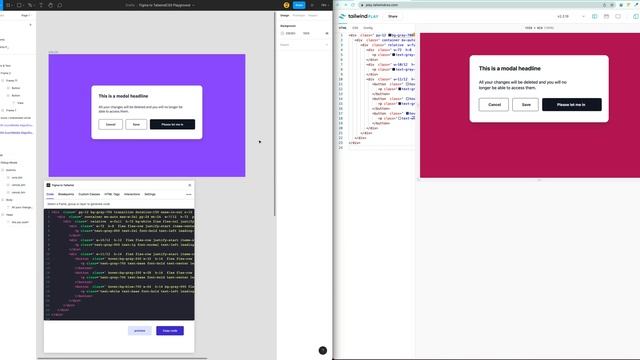Click the Background color swatch in Figma
The height and width of the screenshot is (360, 640).
pyautogui.click(x=282, y=33)
